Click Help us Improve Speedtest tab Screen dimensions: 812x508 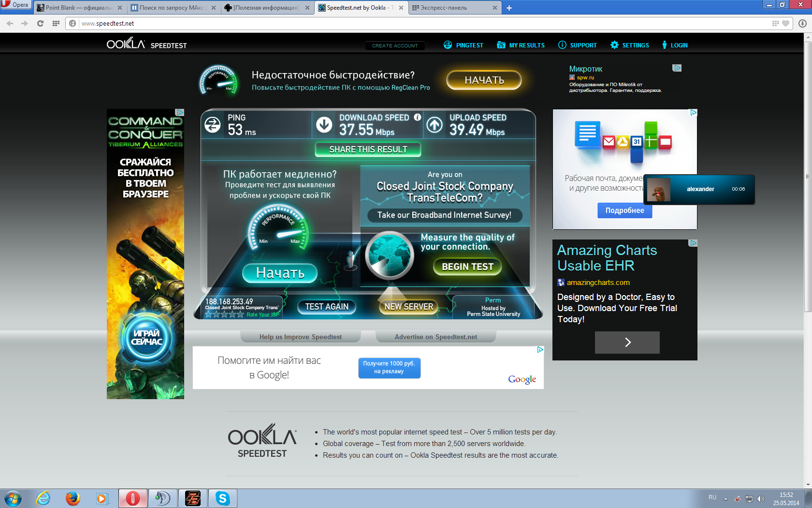pyautogui.click(x=300, y=337)
